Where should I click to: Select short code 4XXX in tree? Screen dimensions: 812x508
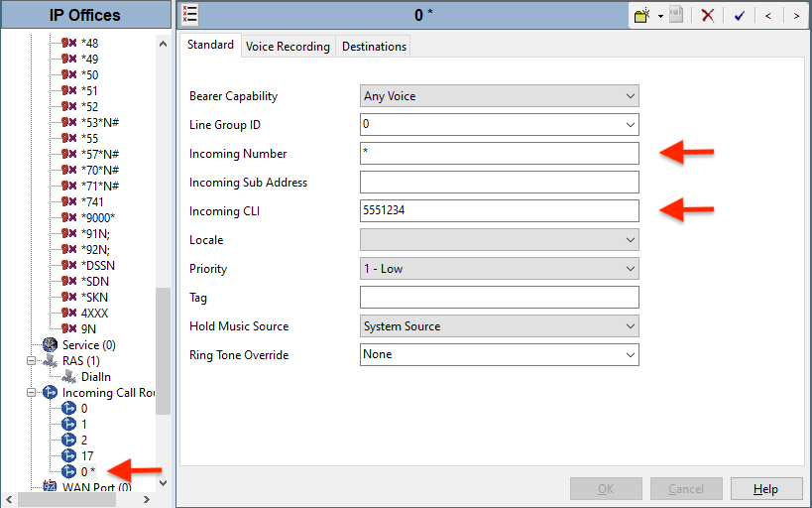94,314
